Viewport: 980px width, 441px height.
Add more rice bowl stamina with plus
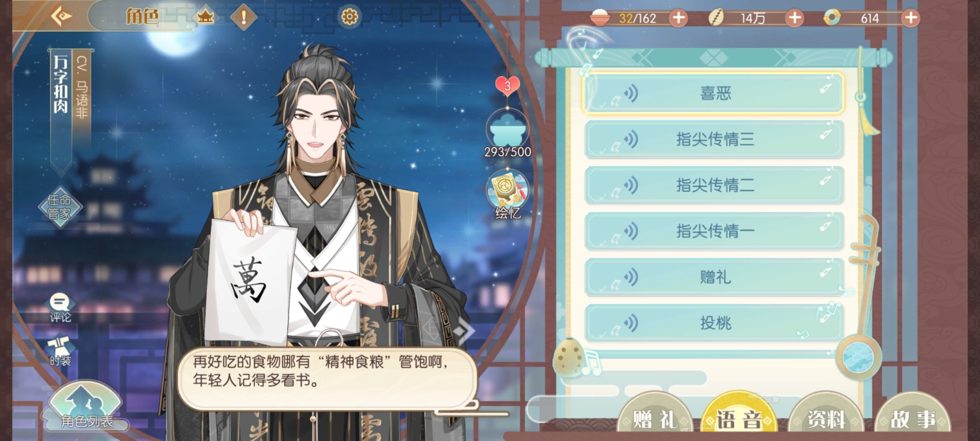[679, 18]
